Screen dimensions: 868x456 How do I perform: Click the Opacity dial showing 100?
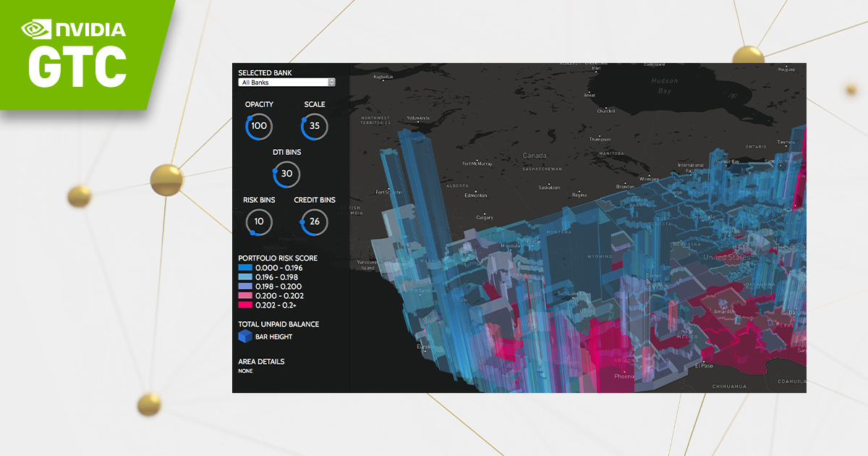[x=259, y=126]
